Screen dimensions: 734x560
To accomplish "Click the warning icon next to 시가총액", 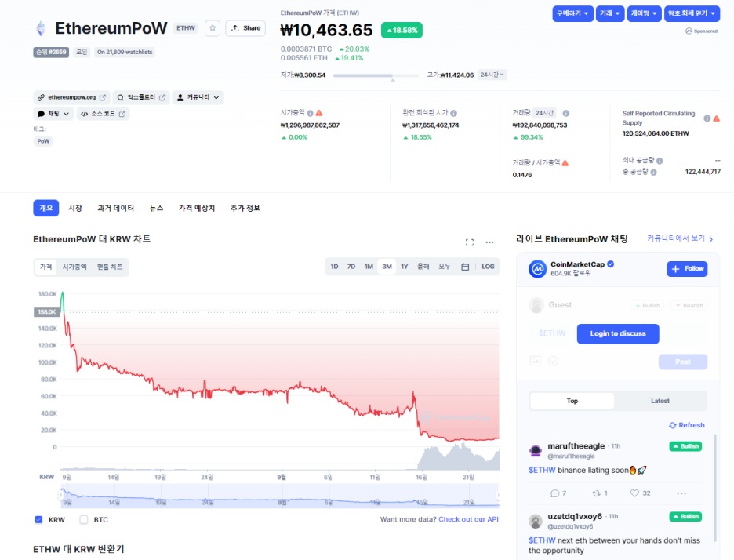I will [319, 113].
